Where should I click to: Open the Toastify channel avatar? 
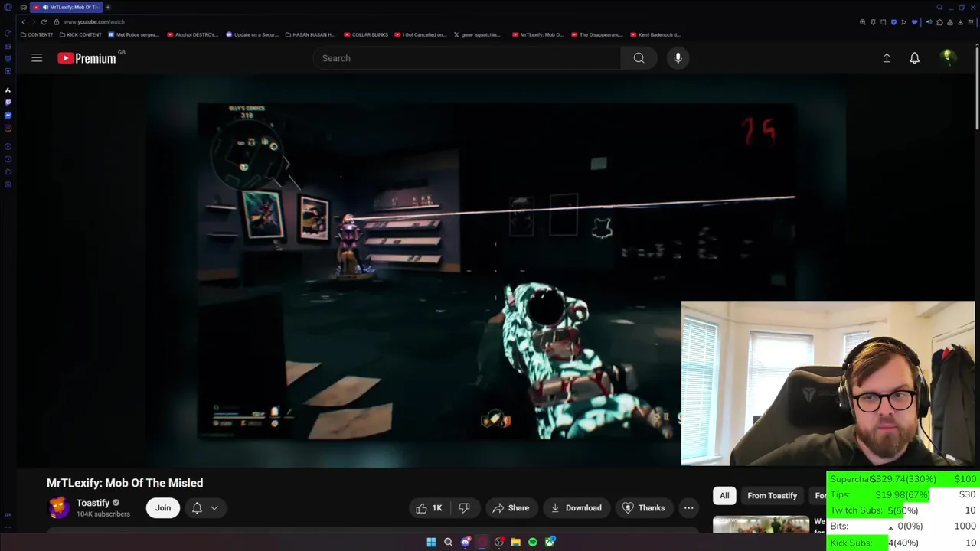click(58, 508)
